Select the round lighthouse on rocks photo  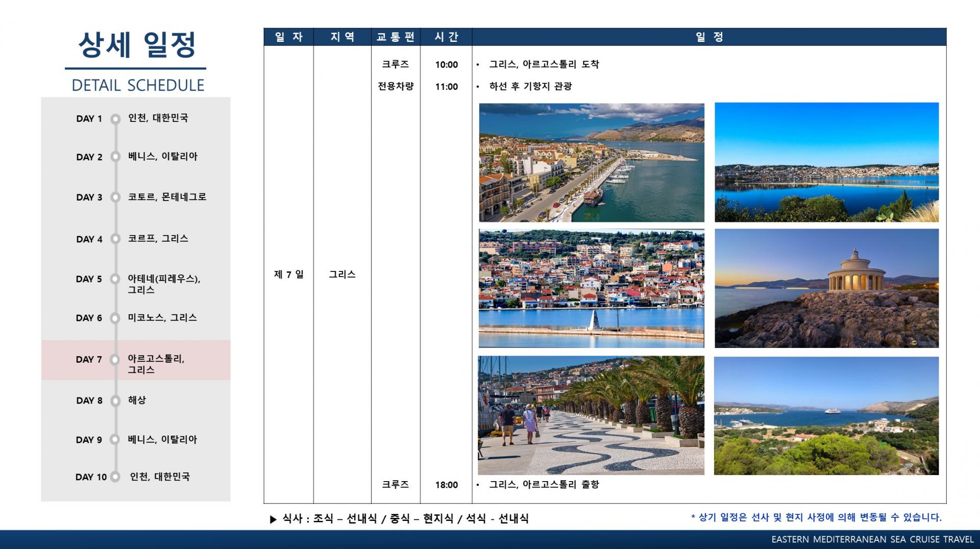pyautogui.click(x=826, y=288)
